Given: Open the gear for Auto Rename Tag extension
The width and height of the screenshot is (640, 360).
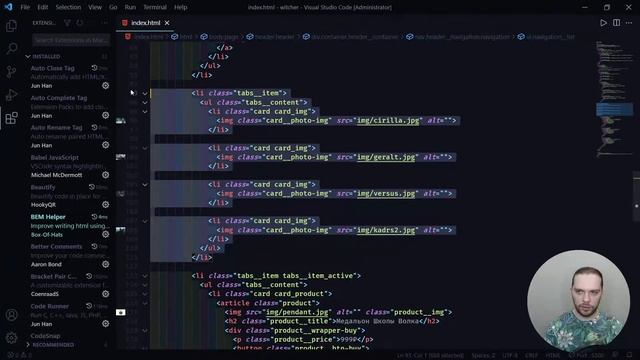Looking at the screenshot, I should (x=105, y=145).
